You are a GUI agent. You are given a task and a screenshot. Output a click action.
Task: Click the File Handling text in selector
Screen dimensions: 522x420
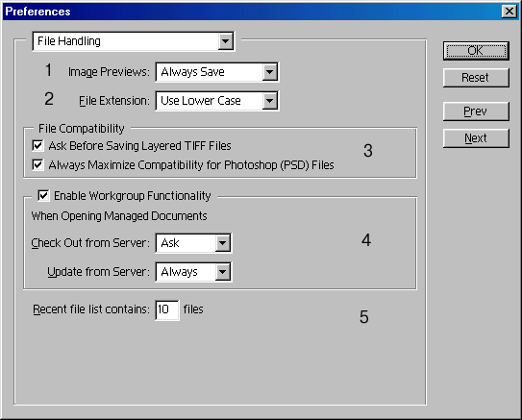click(x=69, y=41)
